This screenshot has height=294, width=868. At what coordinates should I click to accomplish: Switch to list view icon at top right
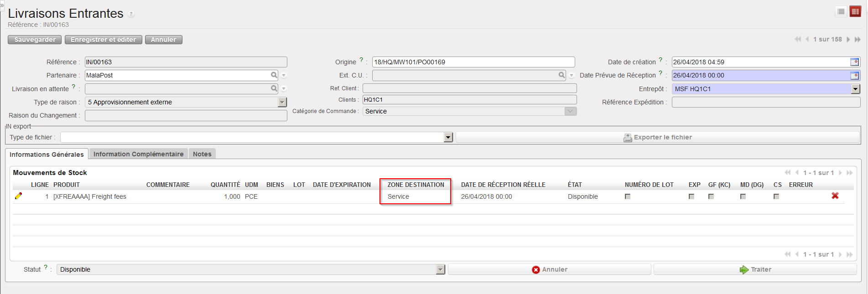pos(841,12)
